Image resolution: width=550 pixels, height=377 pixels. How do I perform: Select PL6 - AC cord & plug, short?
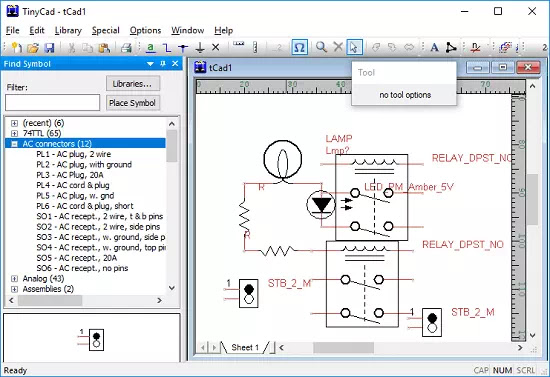click(85, 206)
